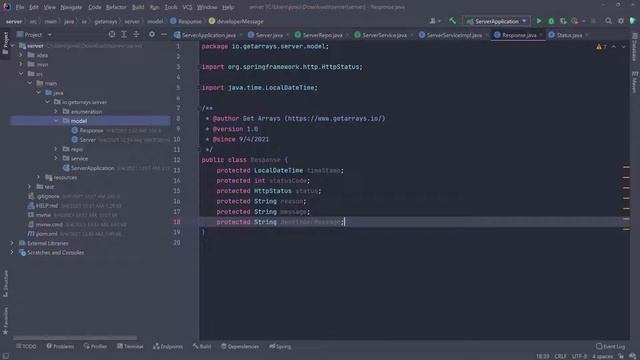Expand the service package
Image resolution: width=640 pixels, height=360 pixels.
coord(56,158)
